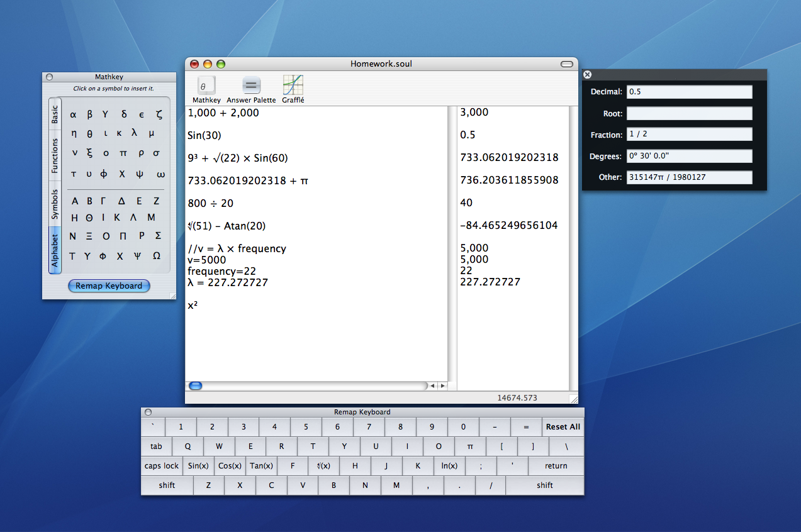Click the ln(x) remapped key
801x532 pixels.
pyautogui.click(x=449, y=466)
